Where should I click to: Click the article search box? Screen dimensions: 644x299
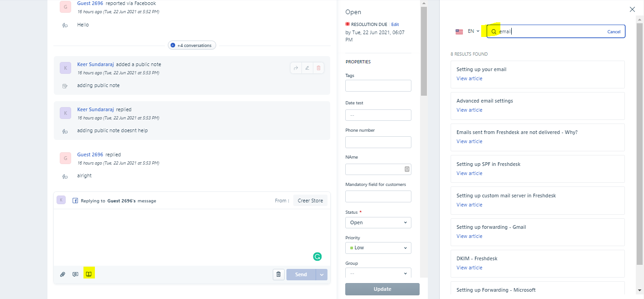pos(556,31)
